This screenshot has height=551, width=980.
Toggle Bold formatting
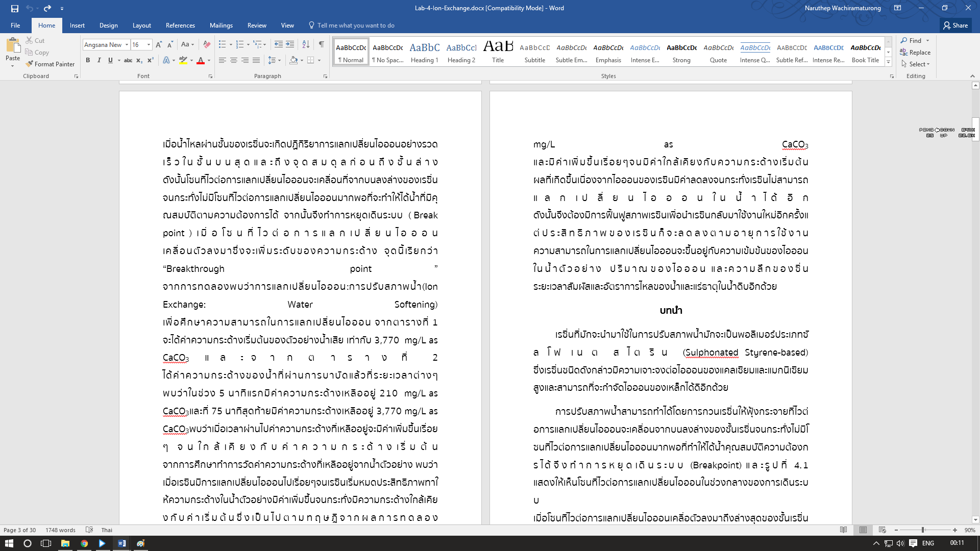(x=88, y=60)
